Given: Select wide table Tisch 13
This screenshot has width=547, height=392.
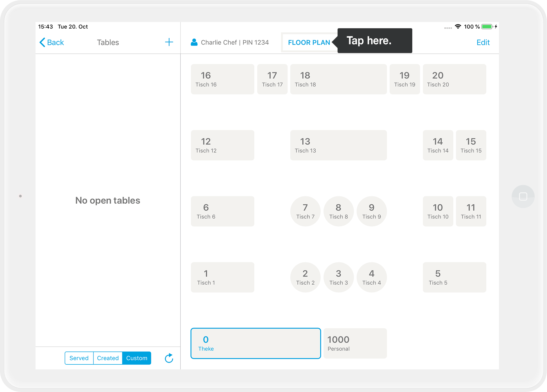Looking at the screenshot, I should pyautogui.click(x=338, y=145).
